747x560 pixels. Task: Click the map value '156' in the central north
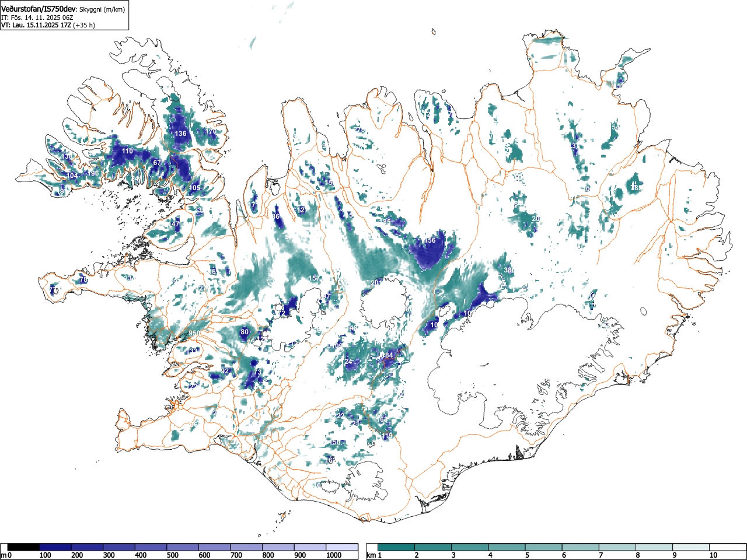click(430, 240)
